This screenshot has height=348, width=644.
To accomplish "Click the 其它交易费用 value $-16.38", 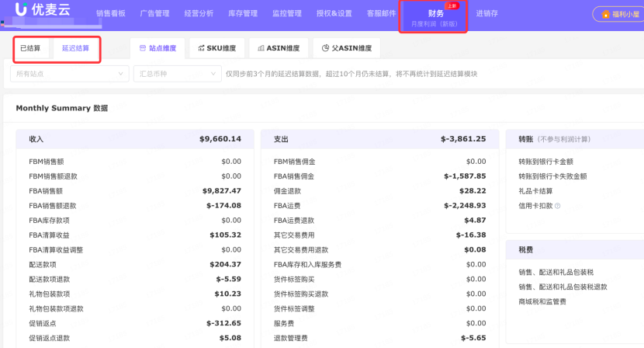I will pyautogui.click(x=471, y=235).
